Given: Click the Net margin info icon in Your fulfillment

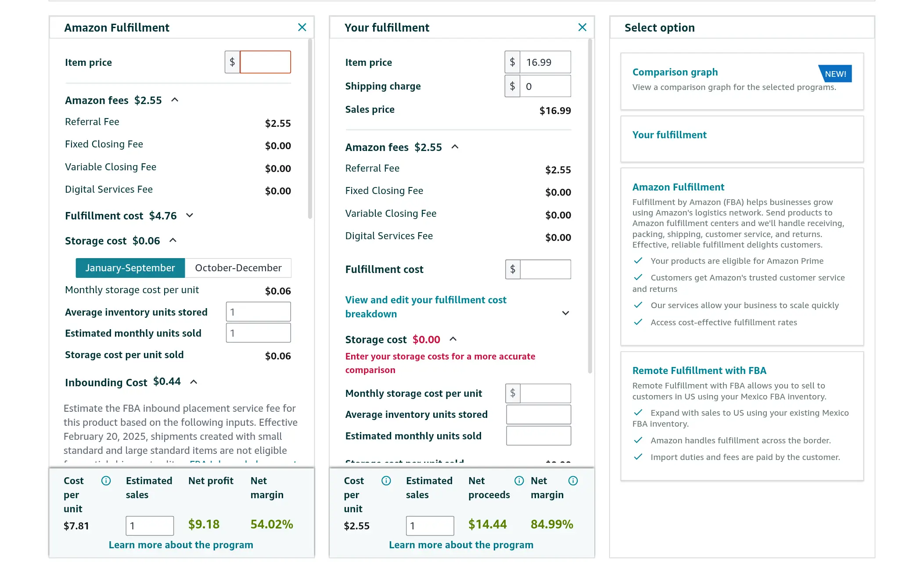Looking at the screenshot, I should tap(573, 481).
